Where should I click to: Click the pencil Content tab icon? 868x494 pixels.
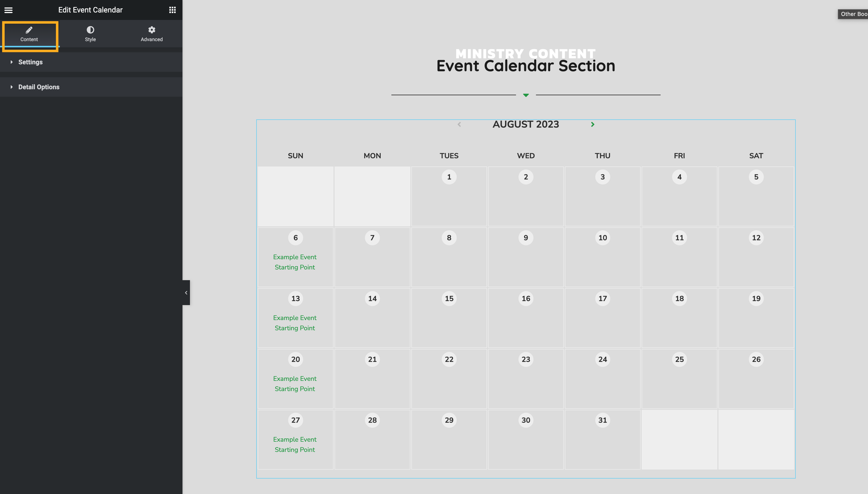click(x=29, y=30)
